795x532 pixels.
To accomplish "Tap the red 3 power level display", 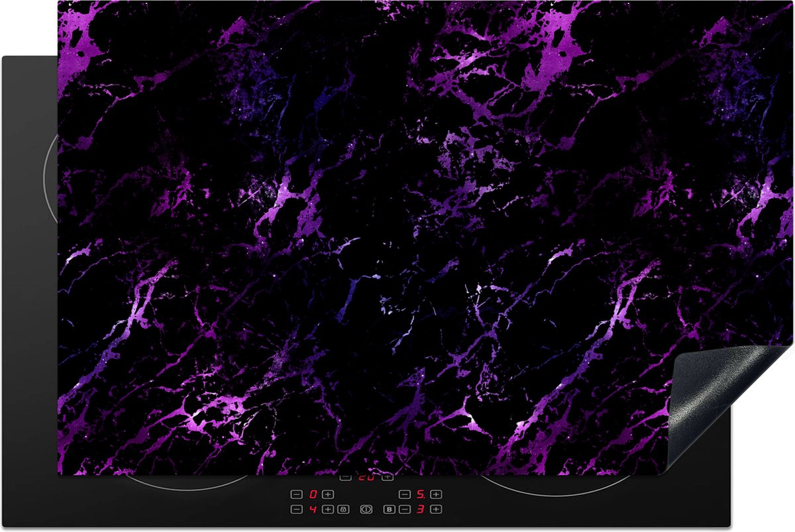I will point(421,509).
